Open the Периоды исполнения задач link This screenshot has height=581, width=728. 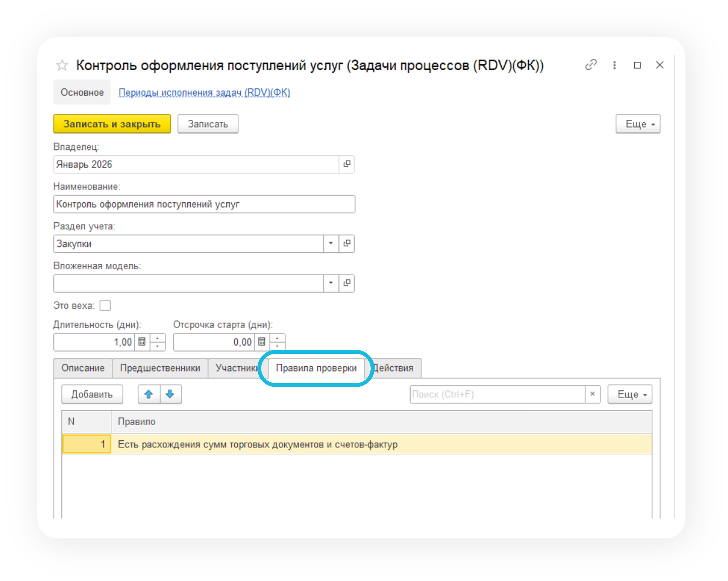tap(204, 92)
